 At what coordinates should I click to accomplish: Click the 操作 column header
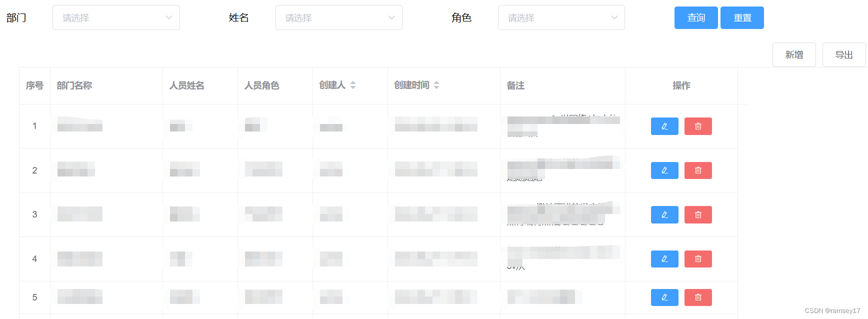(x=681, y=85)
